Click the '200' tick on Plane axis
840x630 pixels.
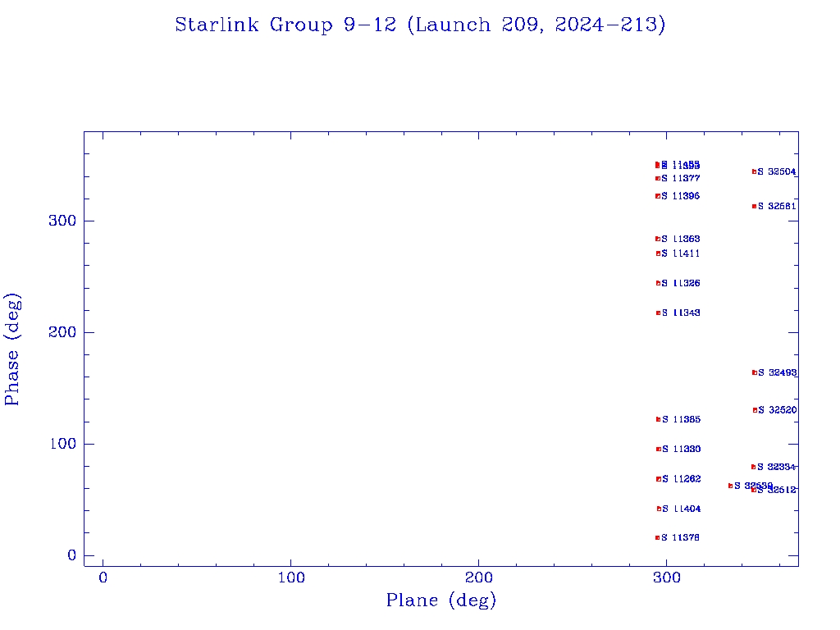coord(479,577)
